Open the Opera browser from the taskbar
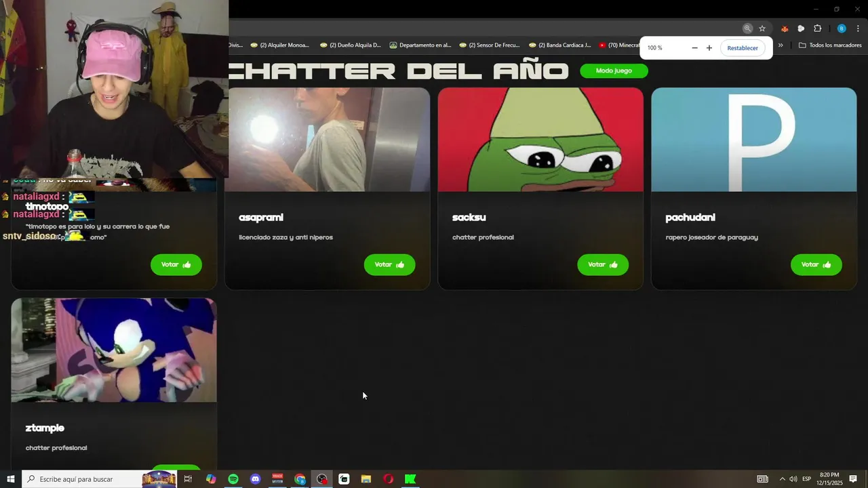868x488 pixels. [x=388, y=479]
